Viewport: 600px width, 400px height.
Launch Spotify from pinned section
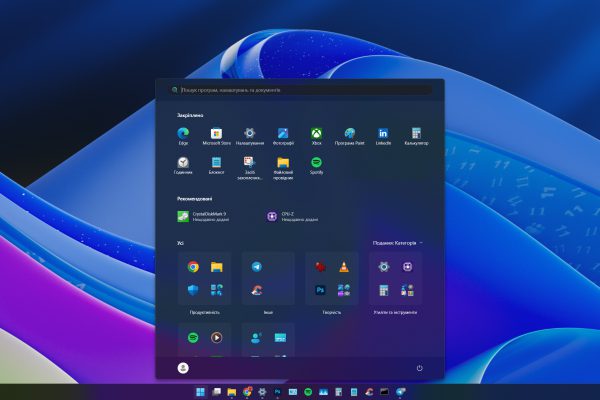[x=316, y=163]
